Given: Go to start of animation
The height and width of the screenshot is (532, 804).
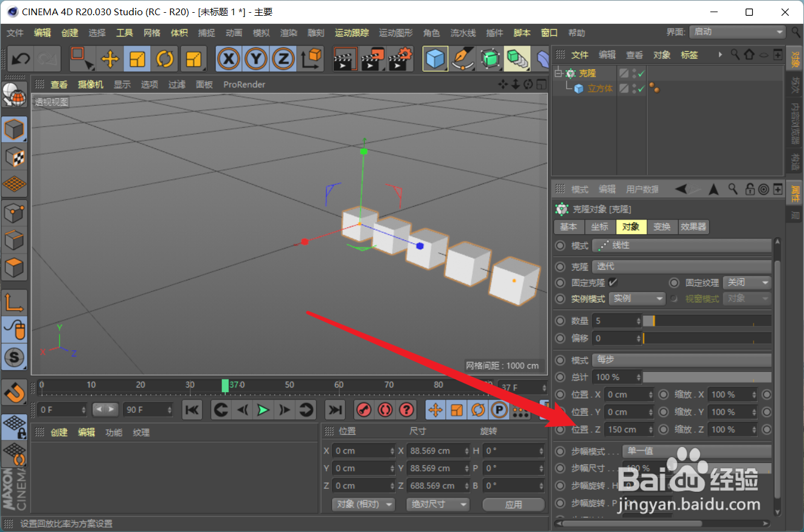Looking at the screenshot, I should pyautogui.click(x=192, y=410).
